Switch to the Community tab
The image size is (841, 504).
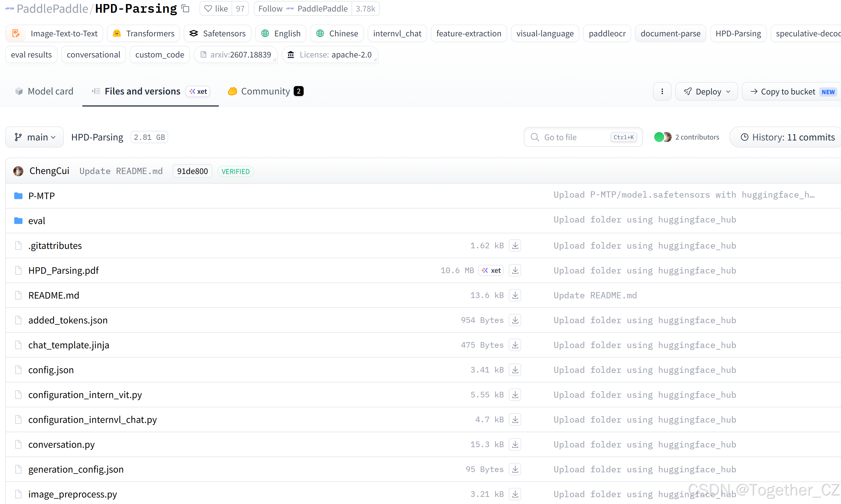pyautogui.click(x=266, y=91)
